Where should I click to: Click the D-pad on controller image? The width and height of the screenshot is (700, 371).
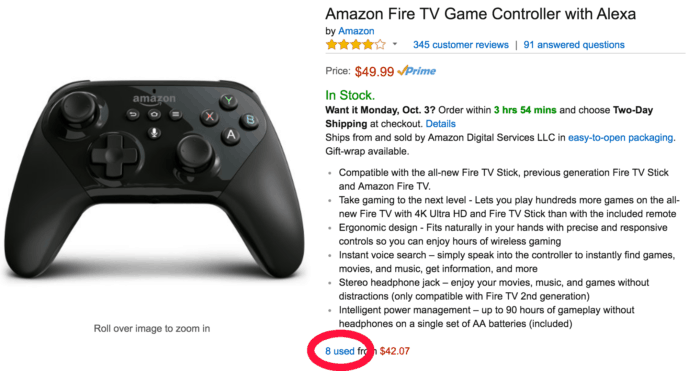(114, 155)
